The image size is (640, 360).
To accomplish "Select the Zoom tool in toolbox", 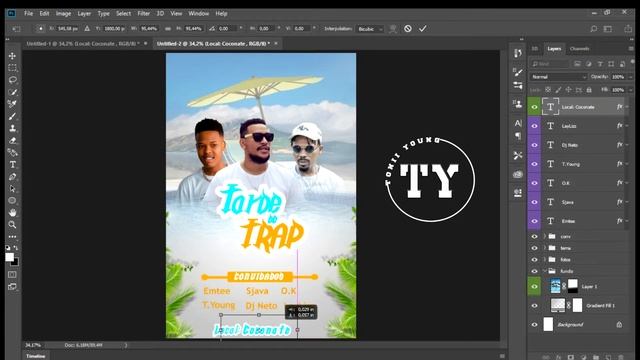I will click(x=13, y=224).
